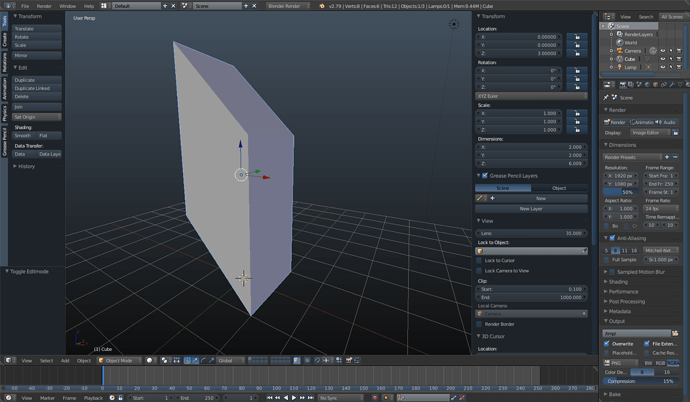Enable the Render Border checkbox
The image size is (690, 402).
tap(479, 324)
